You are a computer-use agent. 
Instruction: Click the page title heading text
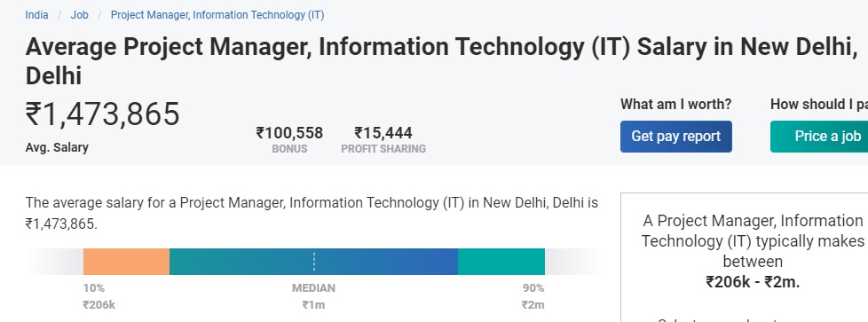[x=441, y=61]
